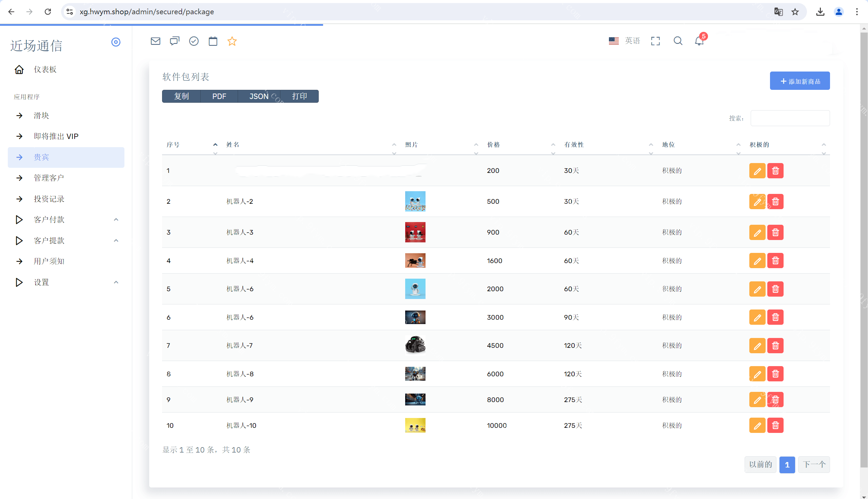Open the chat messages icon
The height and width of the screenshot is (499, 868).
[174, 41]
